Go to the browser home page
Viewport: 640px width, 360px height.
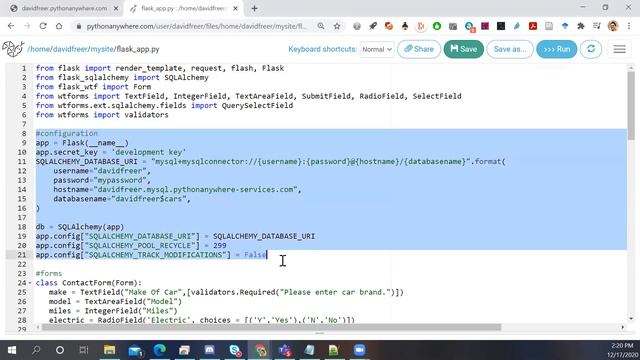point(59,26)
